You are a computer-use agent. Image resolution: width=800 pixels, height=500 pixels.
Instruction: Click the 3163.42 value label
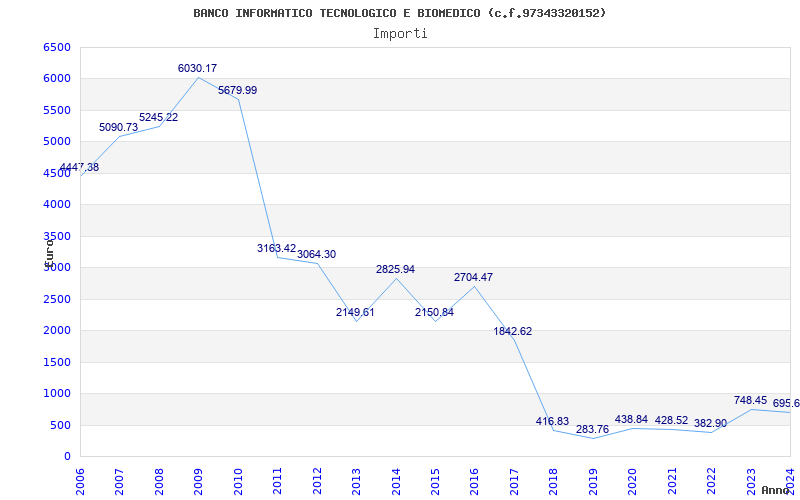[277, 248]
